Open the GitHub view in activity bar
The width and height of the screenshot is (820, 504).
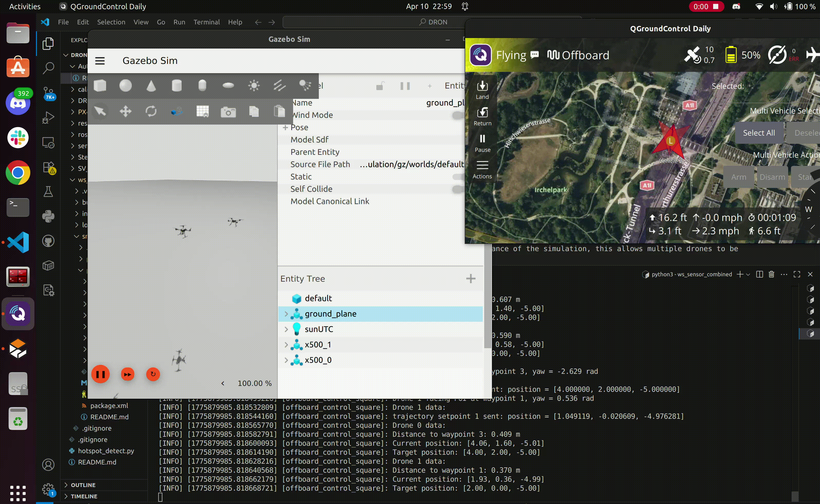[48, 241]
